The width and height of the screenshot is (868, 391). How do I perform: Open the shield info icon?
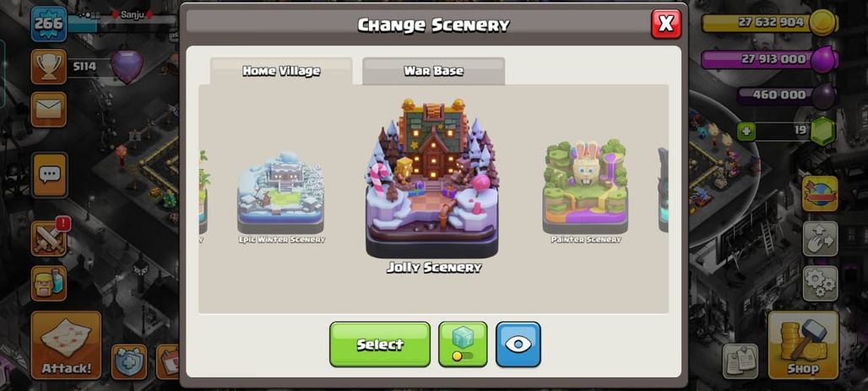[x=129, y=361]
